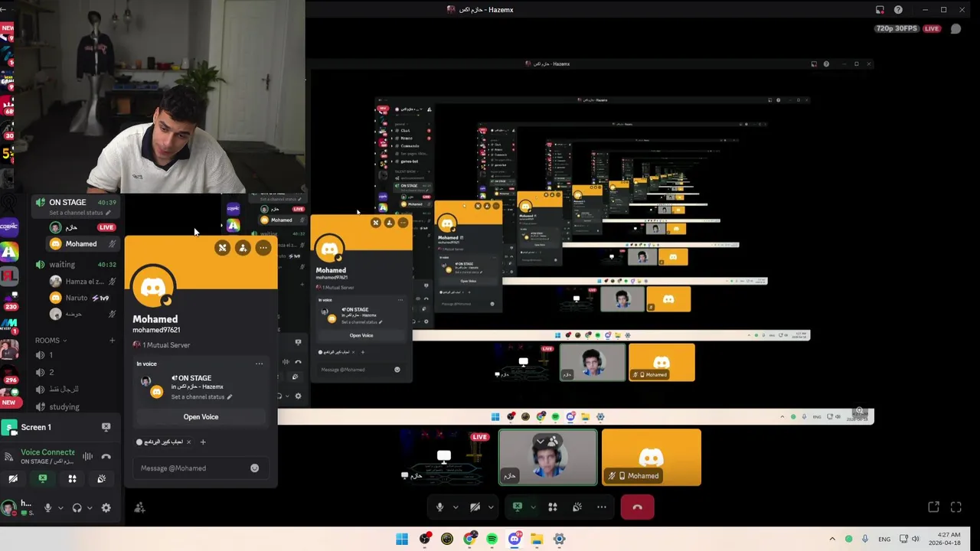Toggle sidebar microphone mute

click(47, 507)
